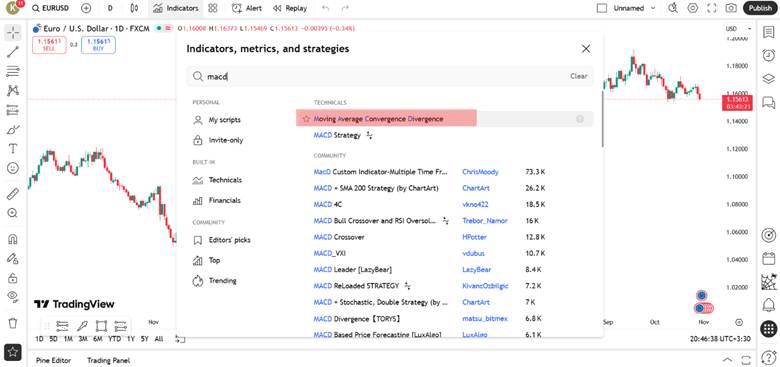Open the forecasting and measurement tools
This screenshot has height=367, width=780.
(13, 110)
